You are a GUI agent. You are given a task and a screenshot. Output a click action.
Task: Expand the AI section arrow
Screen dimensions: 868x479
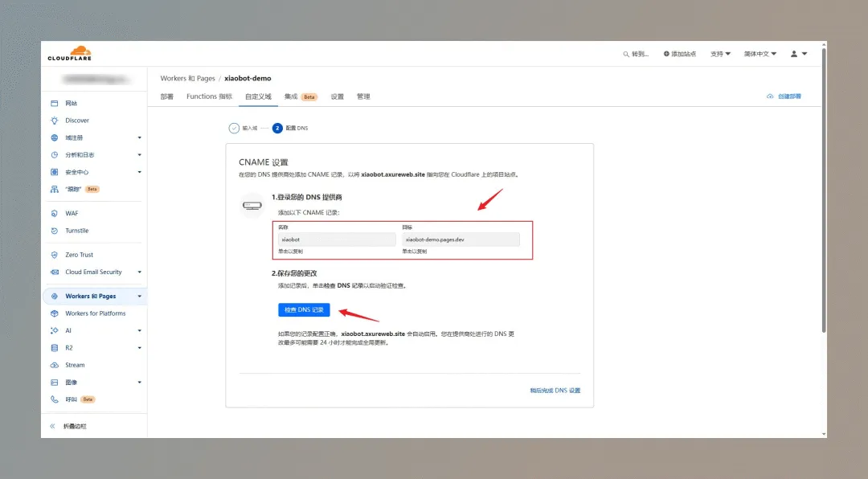tap(140, 330)
